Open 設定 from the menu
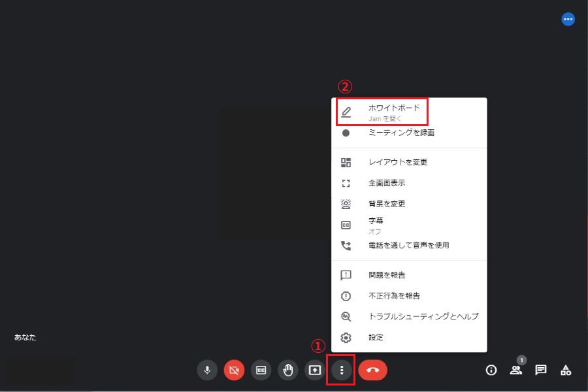 click(x=409, y=338)
